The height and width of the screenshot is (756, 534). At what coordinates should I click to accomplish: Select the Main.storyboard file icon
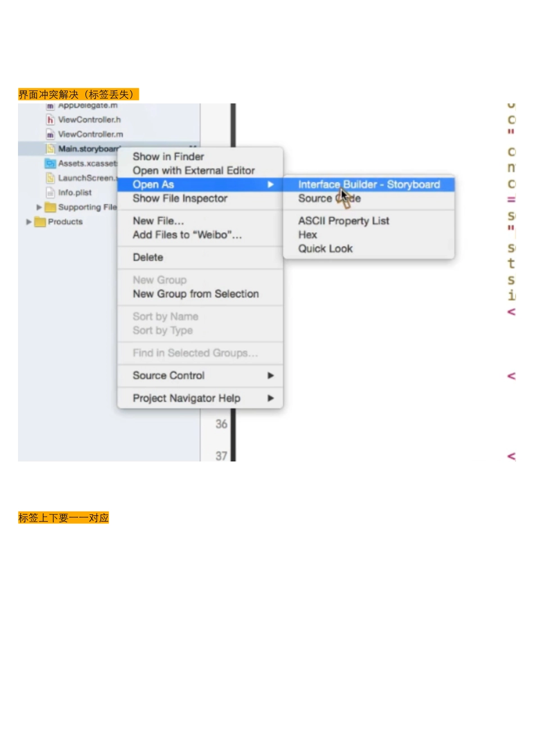(x=50, y=149)
